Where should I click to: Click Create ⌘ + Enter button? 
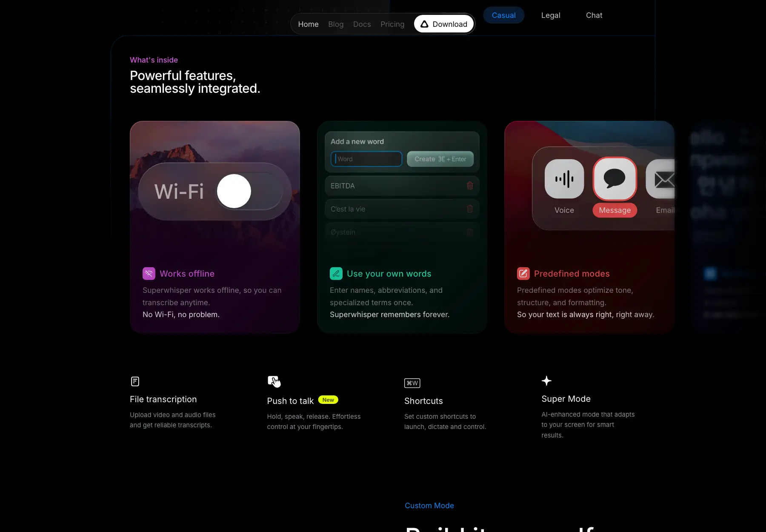[440, 159]
